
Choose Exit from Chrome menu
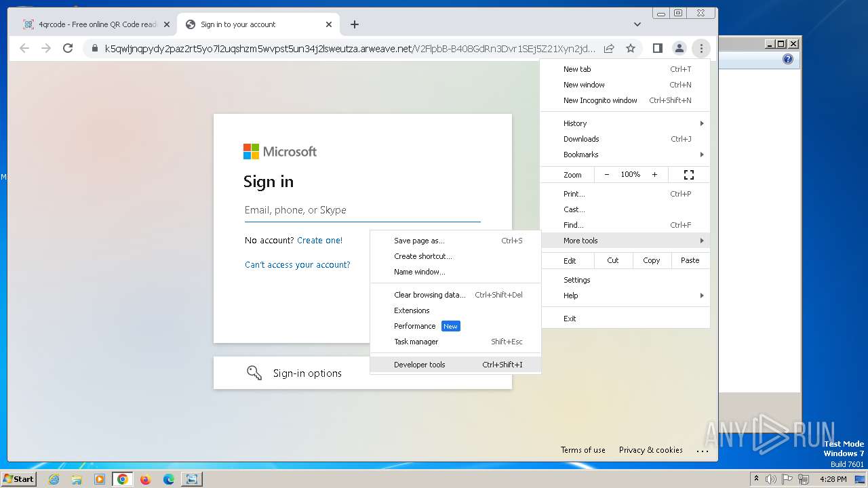pos(625,319)
